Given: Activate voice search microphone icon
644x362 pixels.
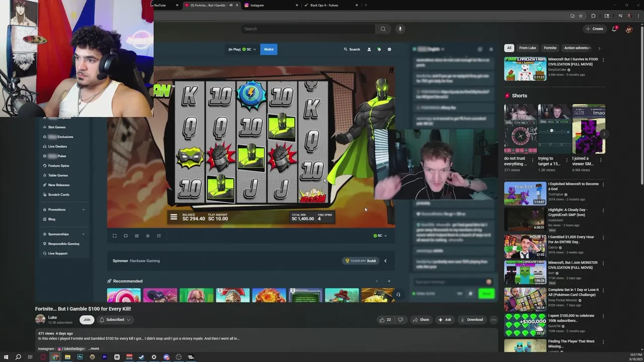Looking at the screenshot, I should (x=400, y=29).
